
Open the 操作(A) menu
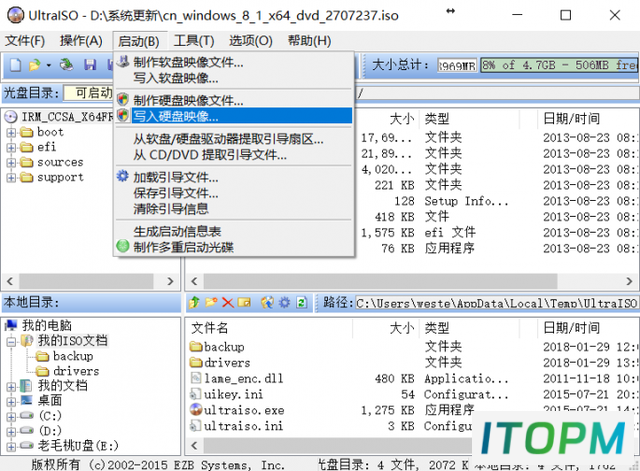click(x=81, y=41)
